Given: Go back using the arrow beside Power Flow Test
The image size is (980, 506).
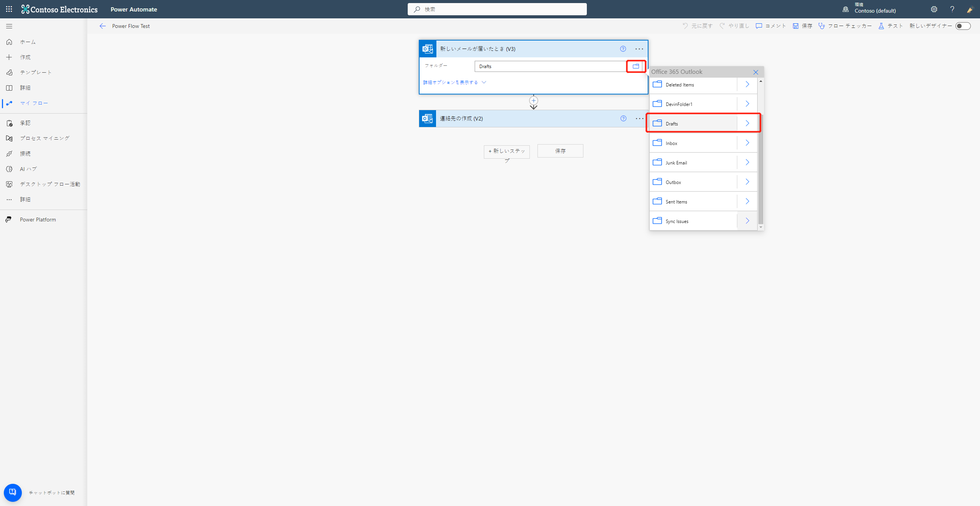Looking at the screenshot, I should (102, 26).
